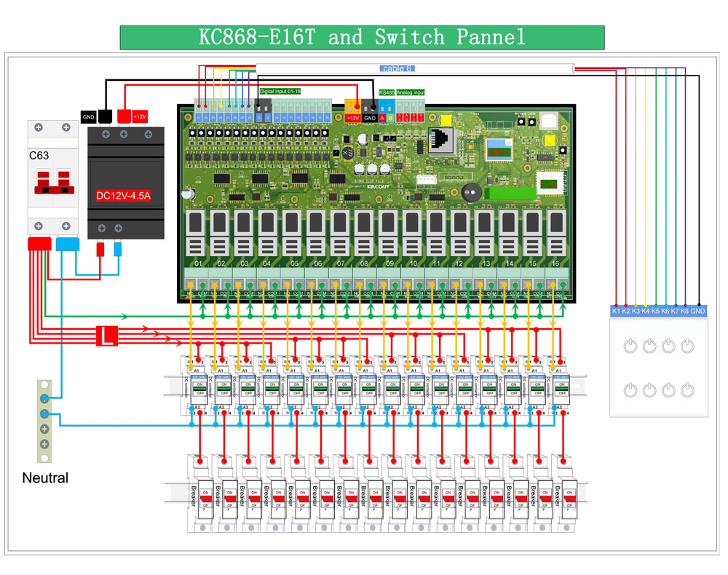Select the 'Analog input' label
This screenshot has width=728, height=575.
[411, 92]
